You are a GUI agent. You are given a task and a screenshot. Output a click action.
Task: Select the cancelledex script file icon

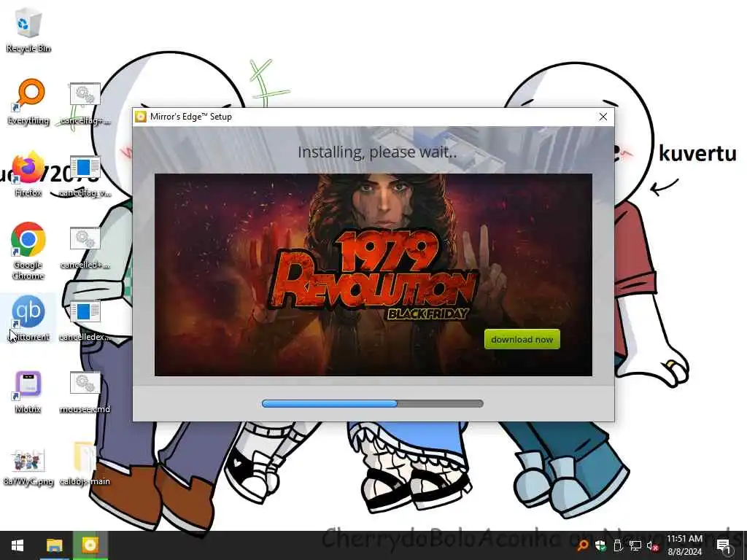[x=85, y=321]
